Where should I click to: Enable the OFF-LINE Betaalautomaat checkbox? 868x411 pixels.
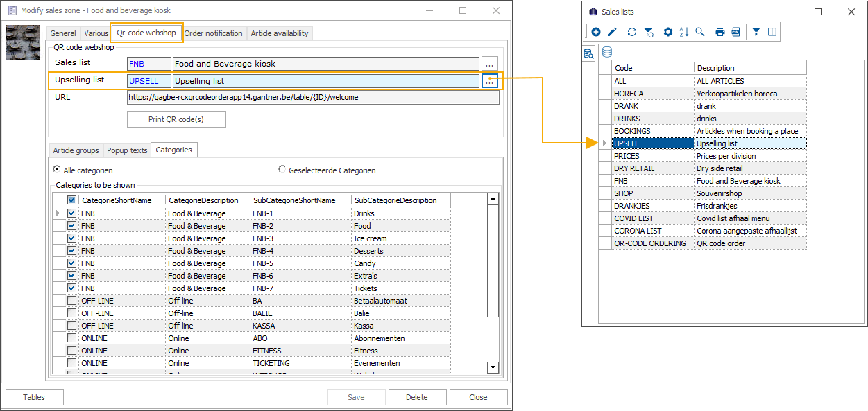pos(72,301)
